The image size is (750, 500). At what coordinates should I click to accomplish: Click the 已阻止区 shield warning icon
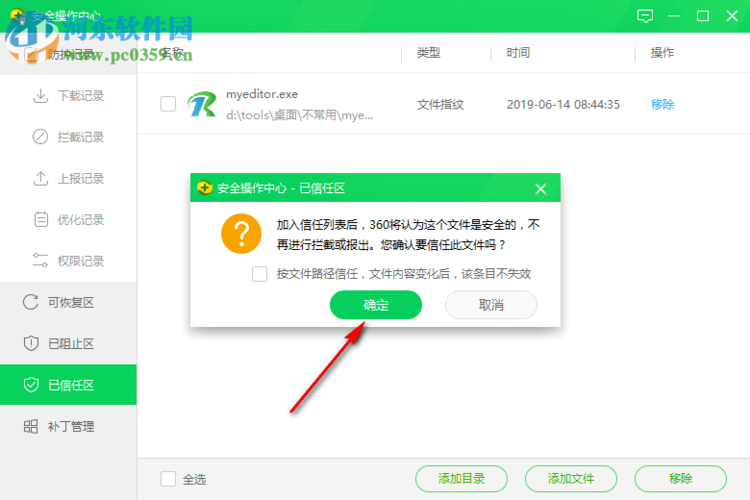click(x=31, y=344)
